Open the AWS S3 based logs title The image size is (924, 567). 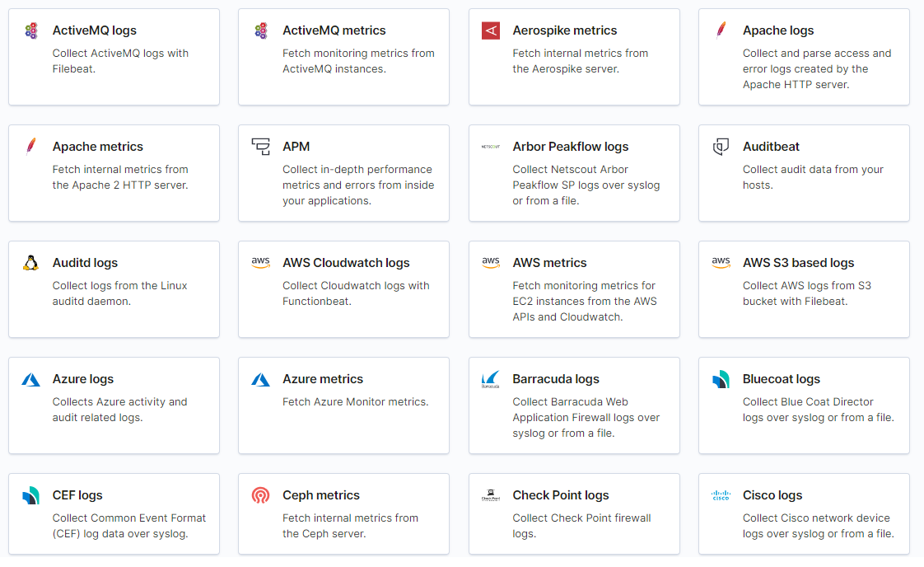click(798, 263)
